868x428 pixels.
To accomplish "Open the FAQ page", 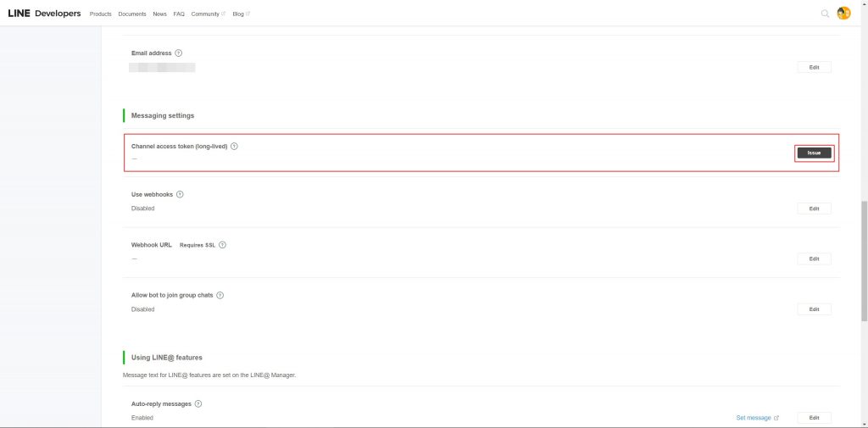I will (179, 14).
